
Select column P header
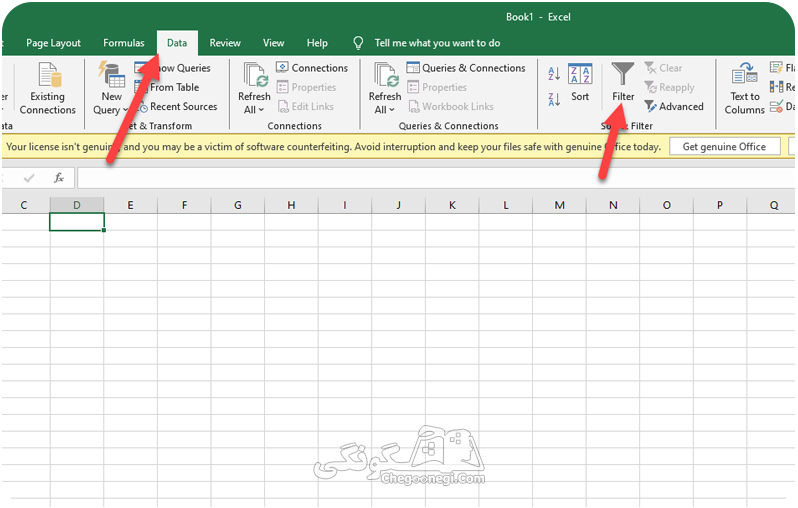720,205
